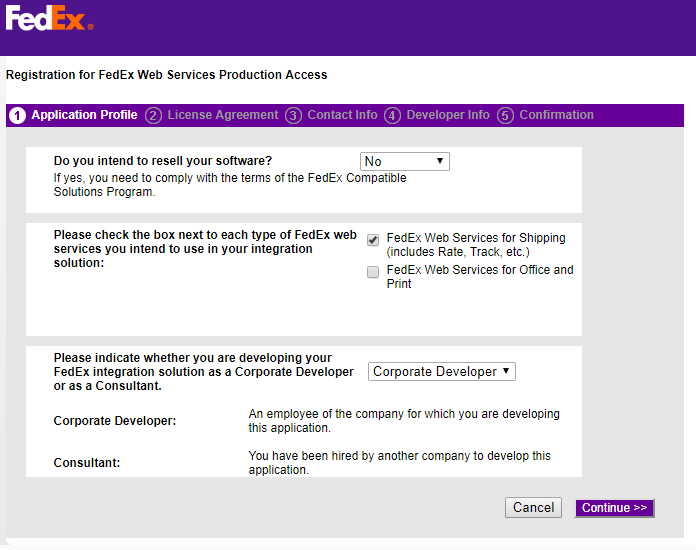Click 'Please check the box next to each type' text
Screen dimensions: 696x550
[x=205, y=249]
